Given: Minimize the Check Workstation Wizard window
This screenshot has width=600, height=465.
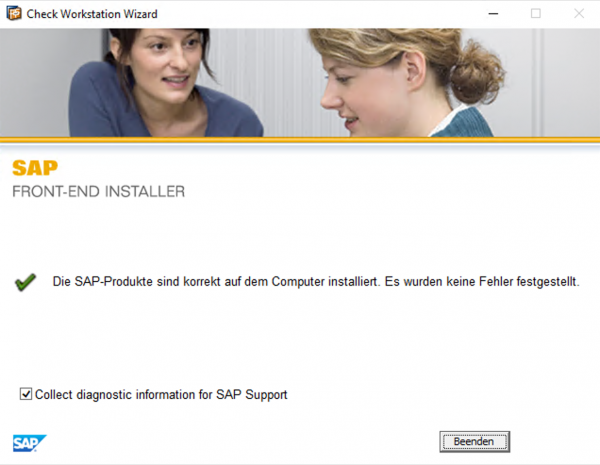Looking at the screenshot, I should click(x=493, y=14).
